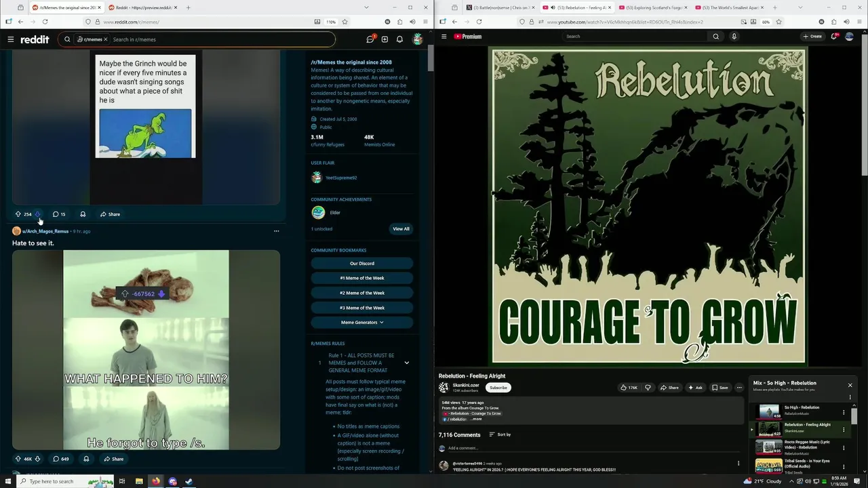
Task: Dislike the Rebelution video
Action: pos(648,388)
